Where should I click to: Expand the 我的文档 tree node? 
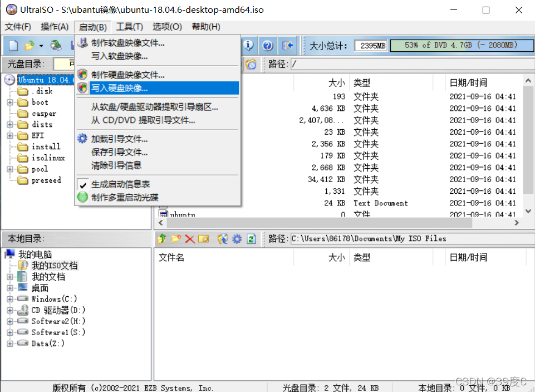(10, 277)
